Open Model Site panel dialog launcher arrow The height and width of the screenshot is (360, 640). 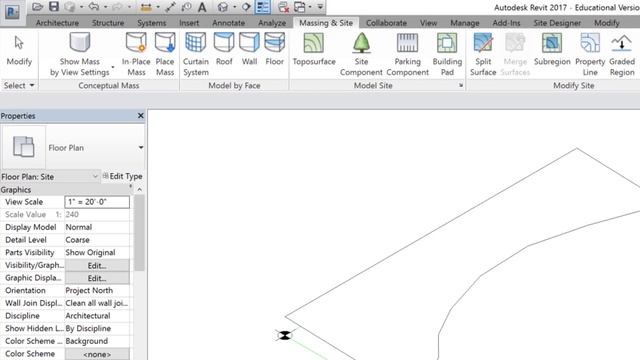pos(461,85)
